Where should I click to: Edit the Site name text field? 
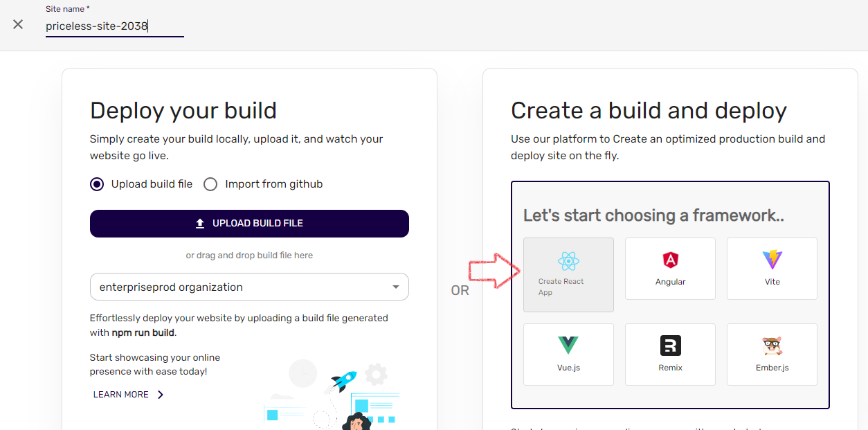click(114, 27)
